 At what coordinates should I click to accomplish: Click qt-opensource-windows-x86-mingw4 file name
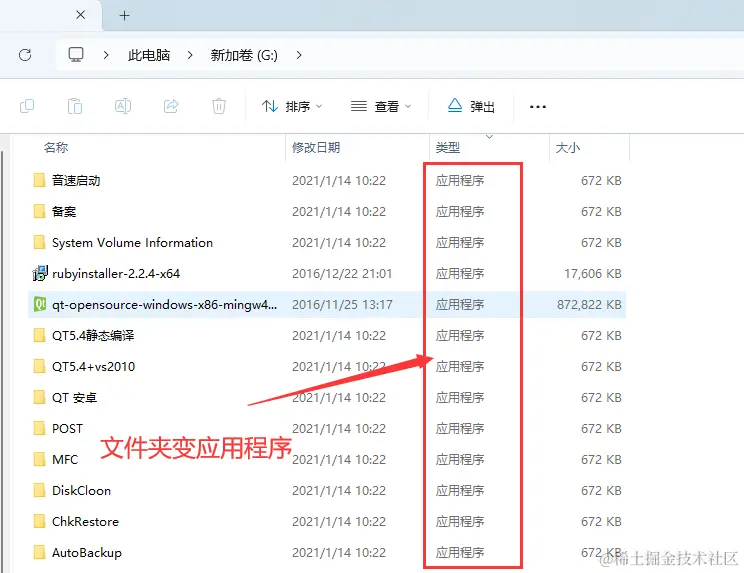[164, 305]
